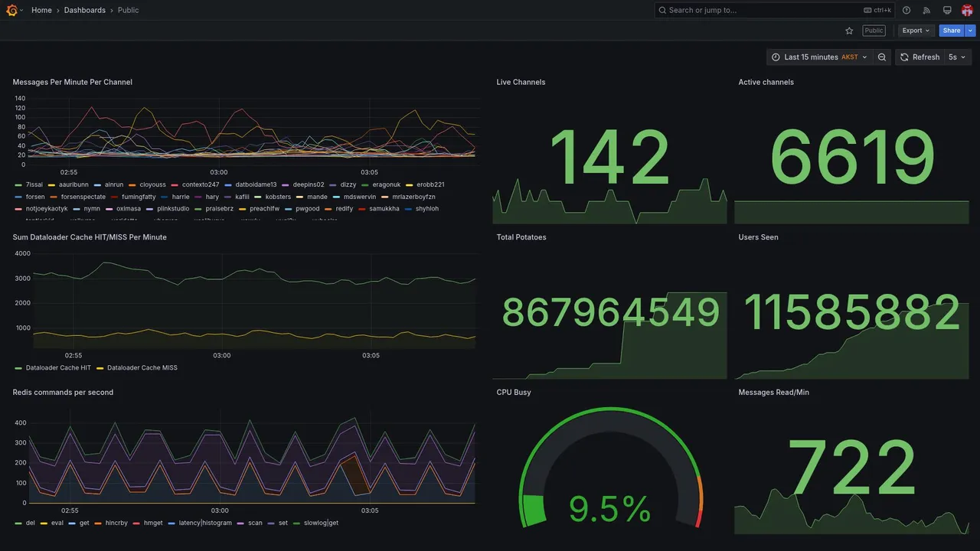Viewport: 980px width, 551px height.
Task: Expand the Share button arrow
Action: click(971, 31)
